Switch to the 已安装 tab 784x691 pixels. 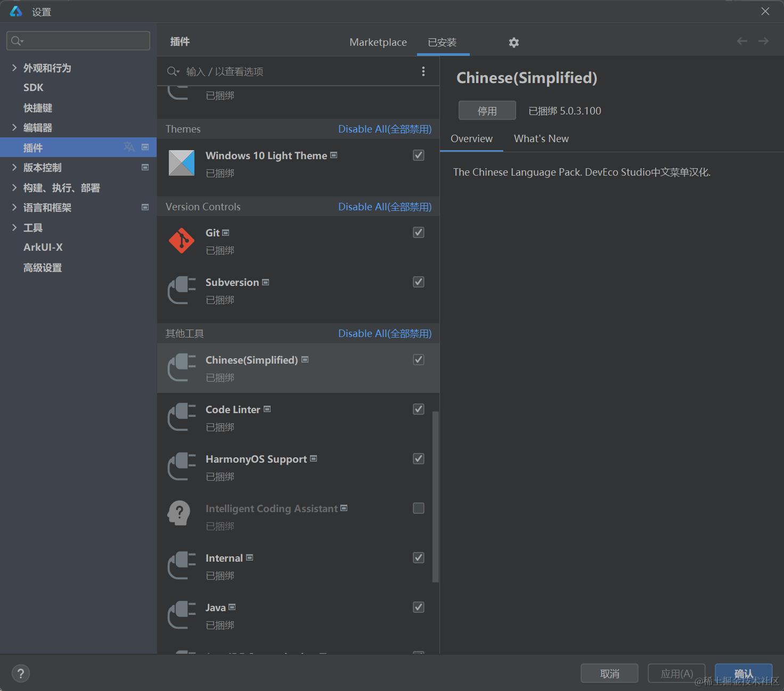(x=442, y=42)
